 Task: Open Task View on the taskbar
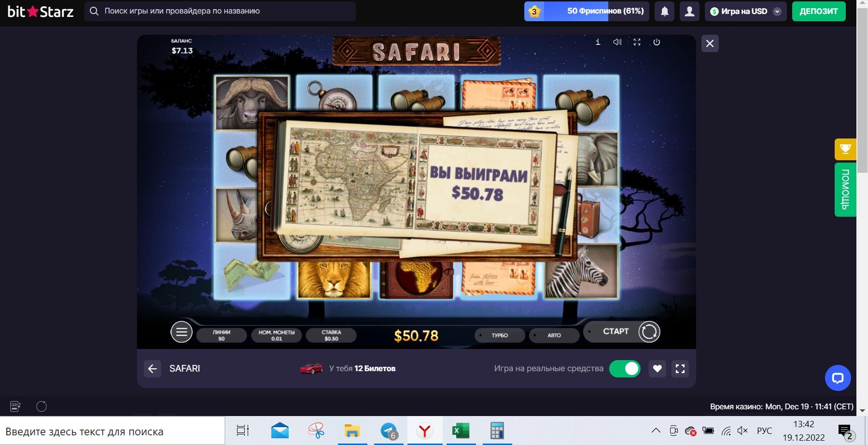(x=243, y=431)
